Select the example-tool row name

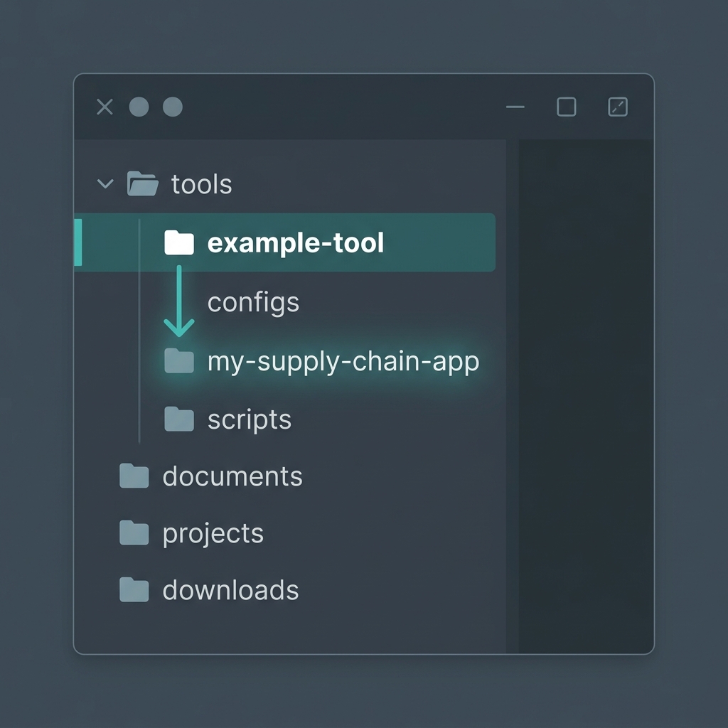[296, 243]
